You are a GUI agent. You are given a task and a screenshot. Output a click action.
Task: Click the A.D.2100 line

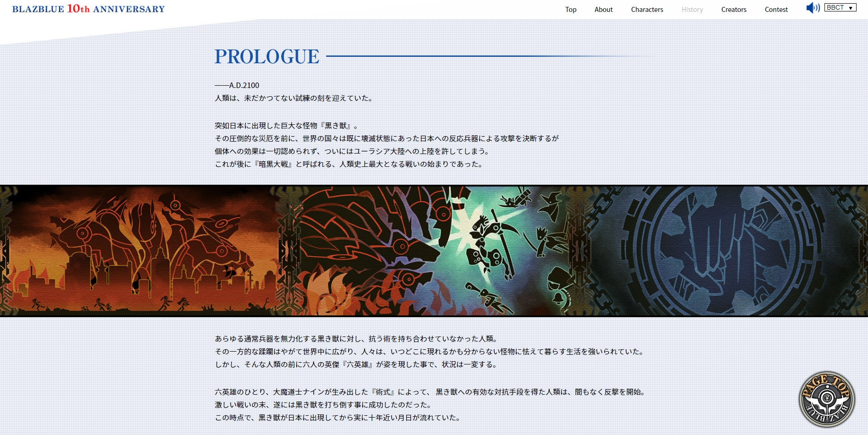pyautogui.click(x=237, y=85)
